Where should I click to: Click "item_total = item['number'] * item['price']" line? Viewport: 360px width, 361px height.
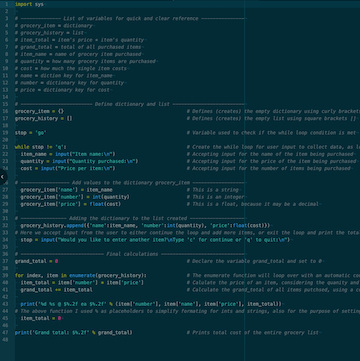(x=82, y=283)
